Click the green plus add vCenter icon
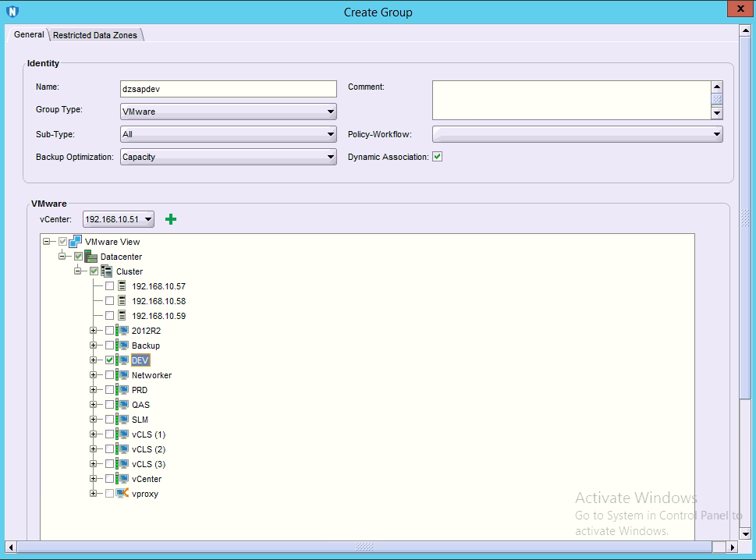 pyautogui.click(x=171, y=219)
